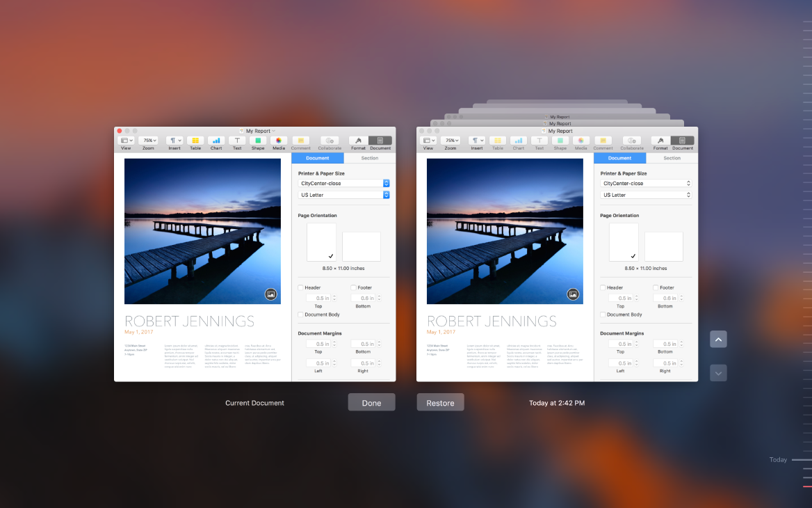Click Comment icon in version window toolbar

(x=603, y=141)
